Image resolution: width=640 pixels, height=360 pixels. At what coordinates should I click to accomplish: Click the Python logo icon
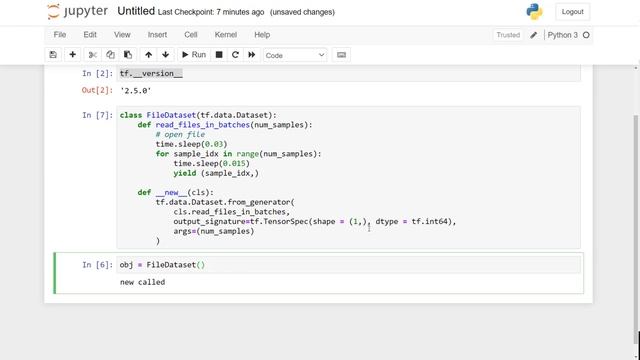534,11
